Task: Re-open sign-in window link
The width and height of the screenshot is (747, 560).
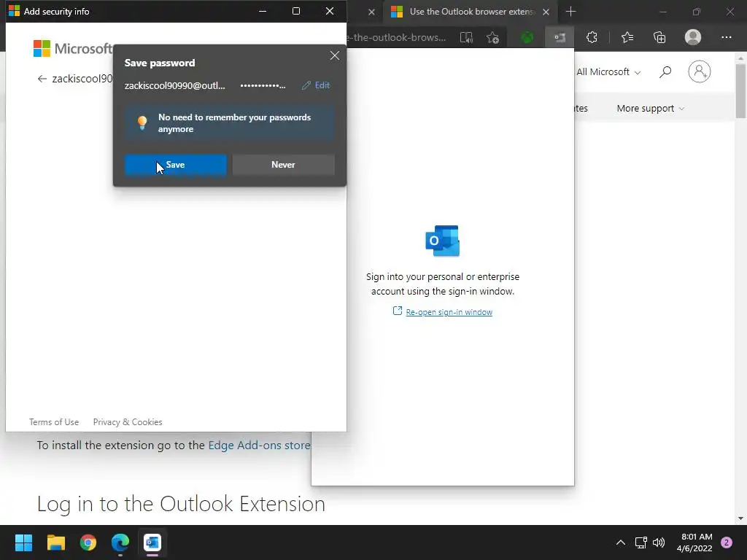Action: point(449,312)
